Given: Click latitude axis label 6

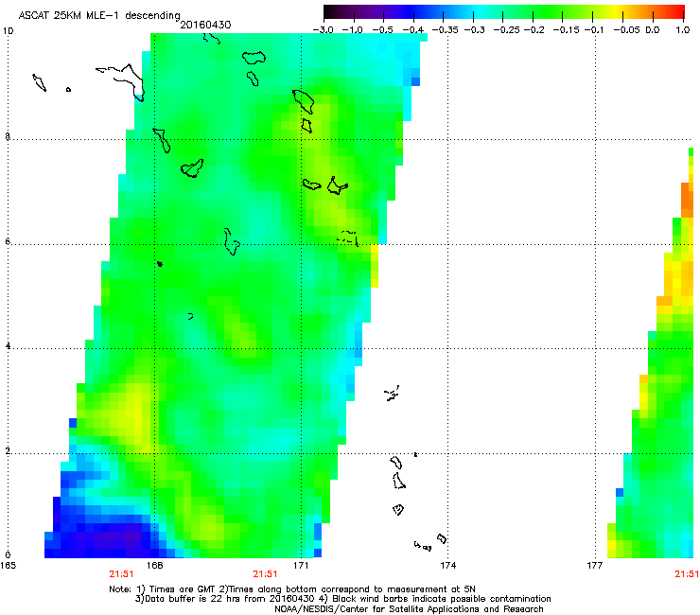Looking at the screenshot, I should [x=8, y=241].
